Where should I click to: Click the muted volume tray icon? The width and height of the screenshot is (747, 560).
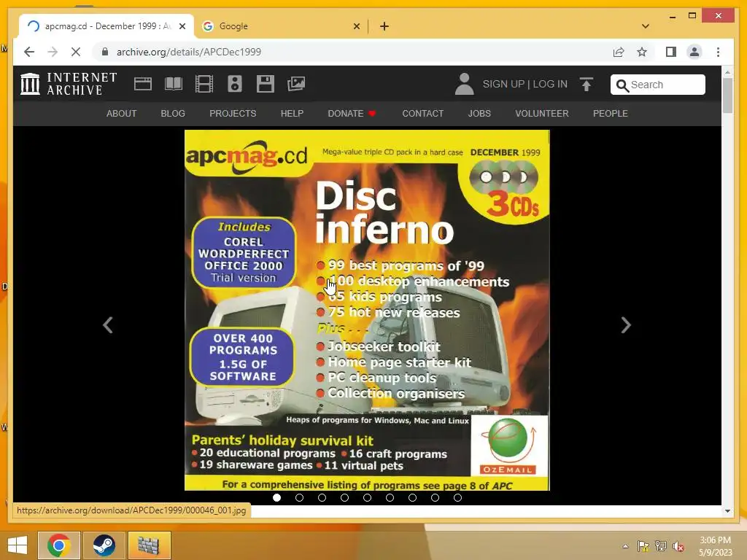click(678, 546)
